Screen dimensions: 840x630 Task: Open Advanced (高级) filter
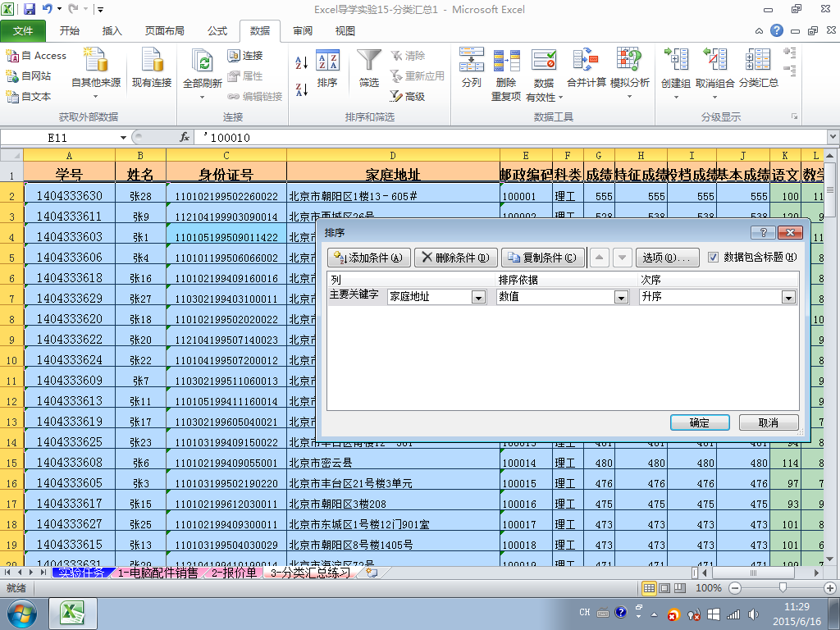click(408, 97)
